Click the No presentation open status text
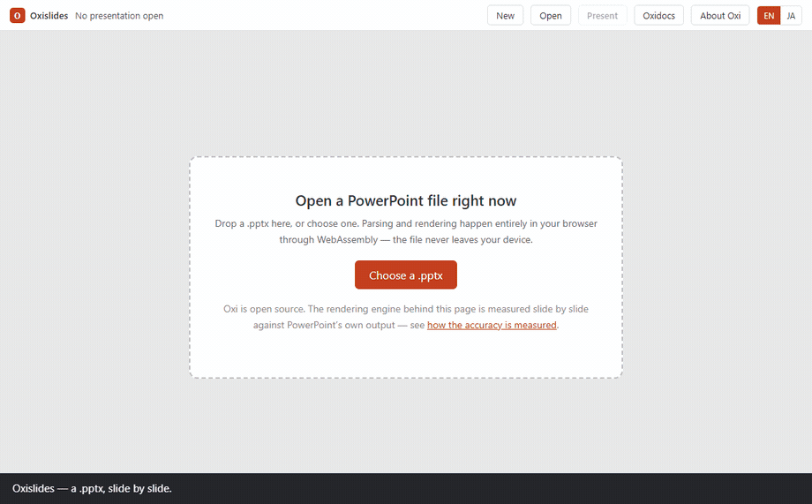The height and width of the screenshot is (504, 812). tap(119, 16)
